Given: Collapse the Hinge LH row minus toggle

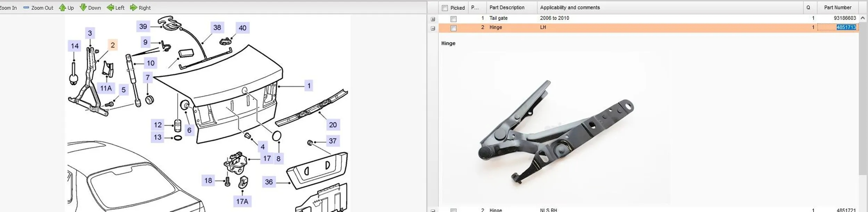Looking at the screenshot, I should click(x=433, y=28).
